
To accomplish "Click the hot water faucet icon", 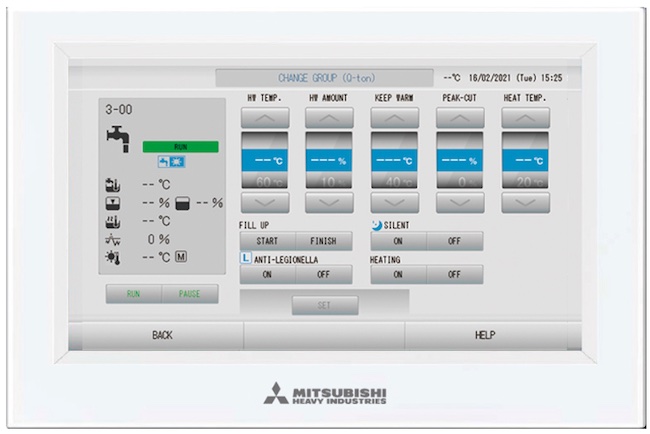I will tap(118, 139).
